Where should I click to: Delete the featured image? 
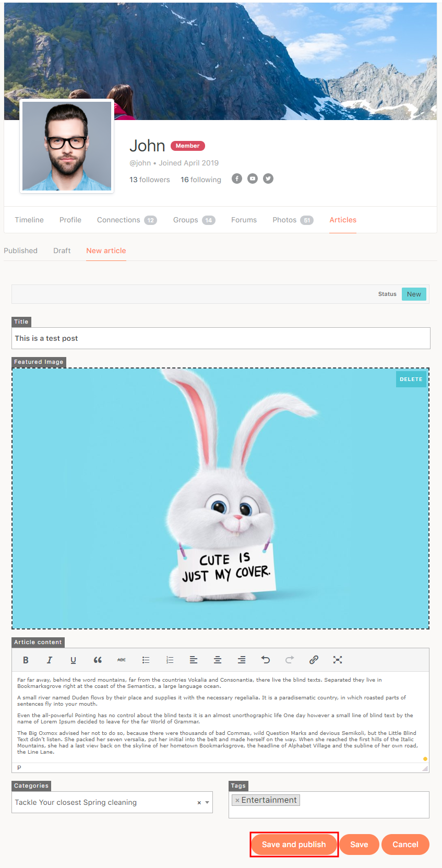tap(411, 379)
